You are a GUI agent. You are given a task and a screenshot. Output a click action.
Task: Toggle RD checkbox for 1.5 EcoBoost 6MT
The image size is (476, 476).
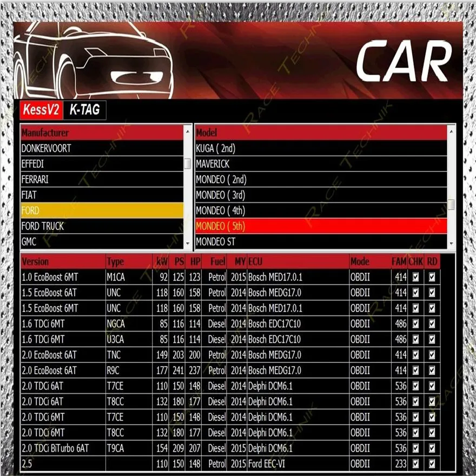click(432, 308)
